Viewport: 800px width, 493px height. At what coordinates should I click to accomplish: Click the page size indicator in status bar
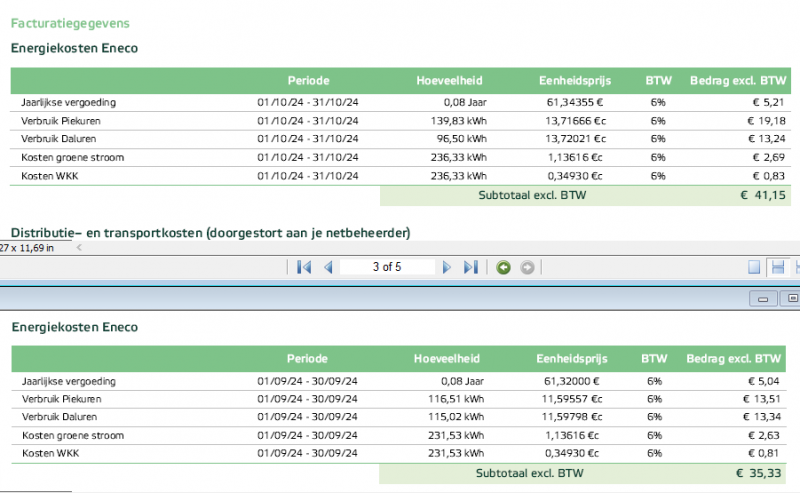[28, 247]
